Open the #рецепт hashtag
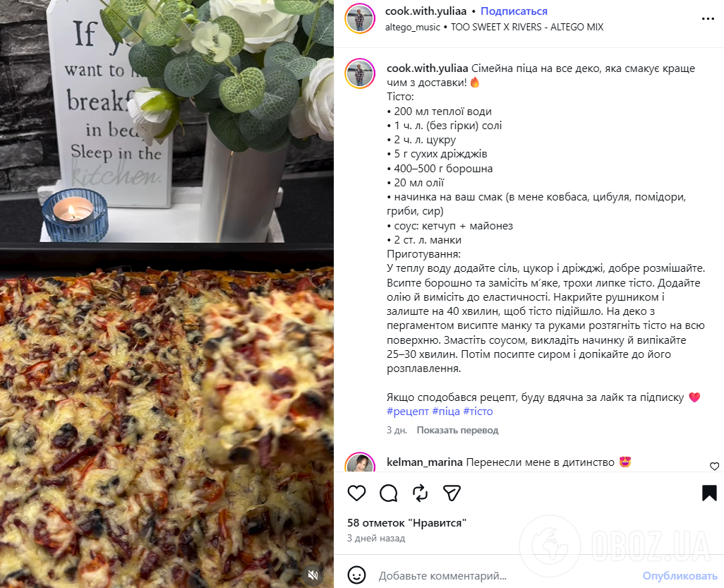 408,411
